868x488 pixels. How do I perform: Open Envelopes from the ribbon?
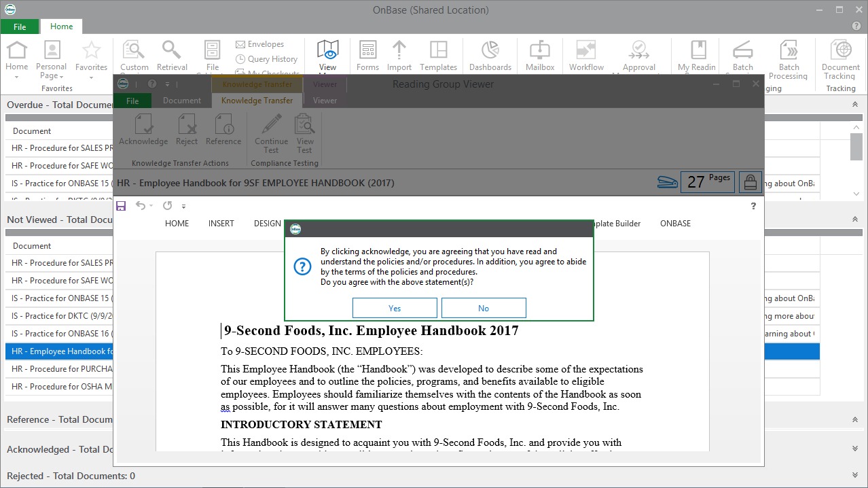point(259,44)
